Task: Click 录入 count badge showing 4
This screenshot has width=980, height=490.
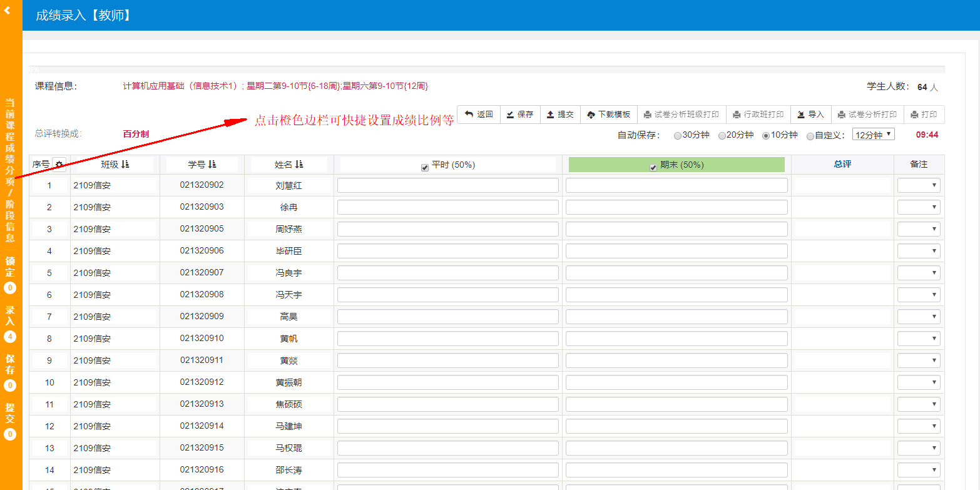Action: 10,337
